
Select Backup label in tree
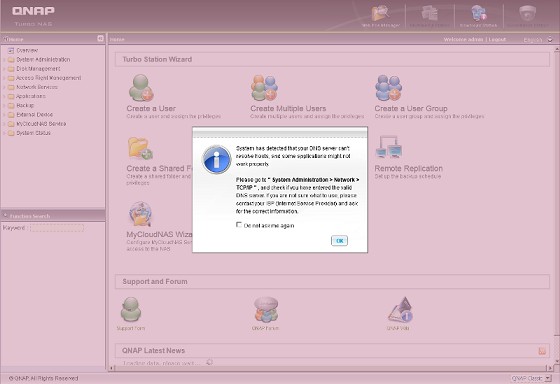point(25,105)
